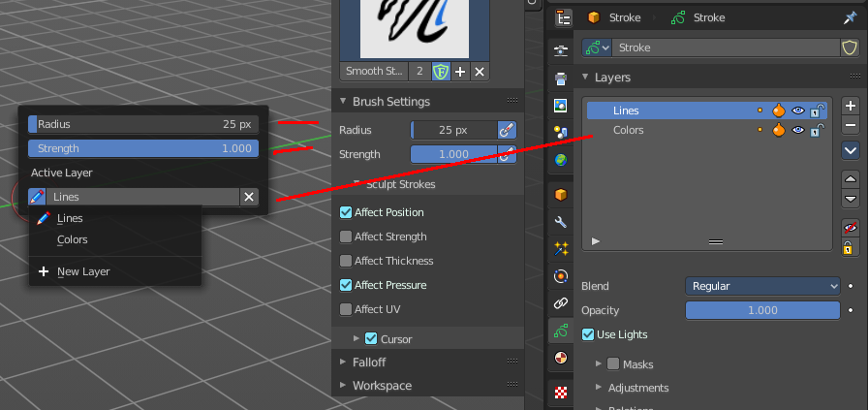The height and width of the screenshot is (410, 868).
Task: Hide the Colors layer with eye icon
Action: [x=797, y=130]
